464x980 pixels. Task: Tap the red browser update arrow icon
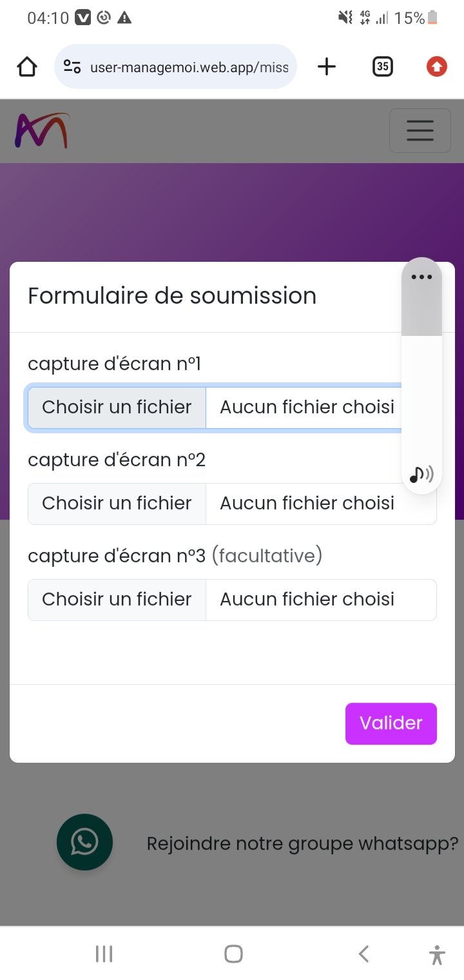pyautogui.click(x=437, y=66)
